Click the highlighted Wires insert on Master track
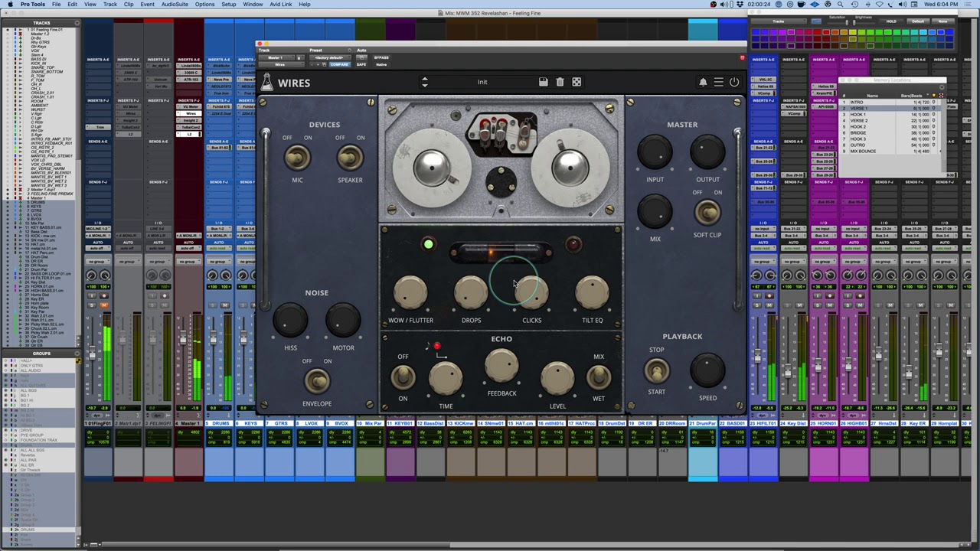980x551 pixels. coord(189,113)
